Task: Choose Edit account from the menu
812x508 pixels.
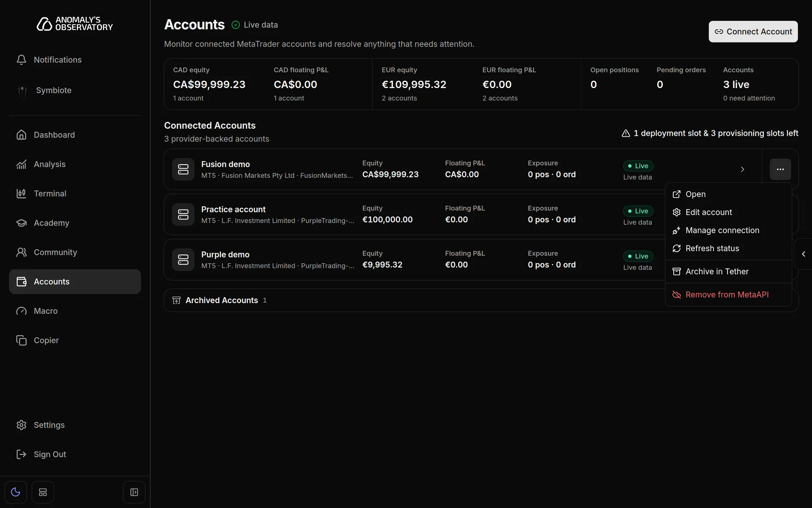Action: pos(728,212)
